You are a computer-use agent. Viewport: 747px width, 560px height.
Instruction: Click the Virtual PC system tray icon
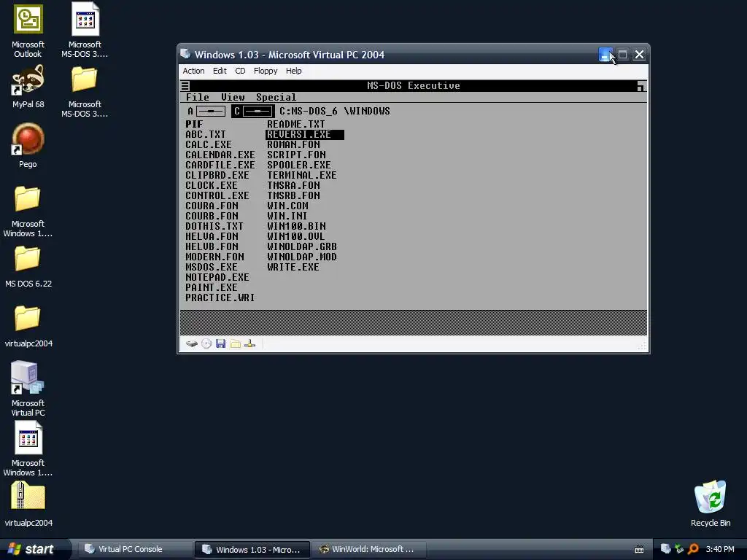[x=665, y=549]
